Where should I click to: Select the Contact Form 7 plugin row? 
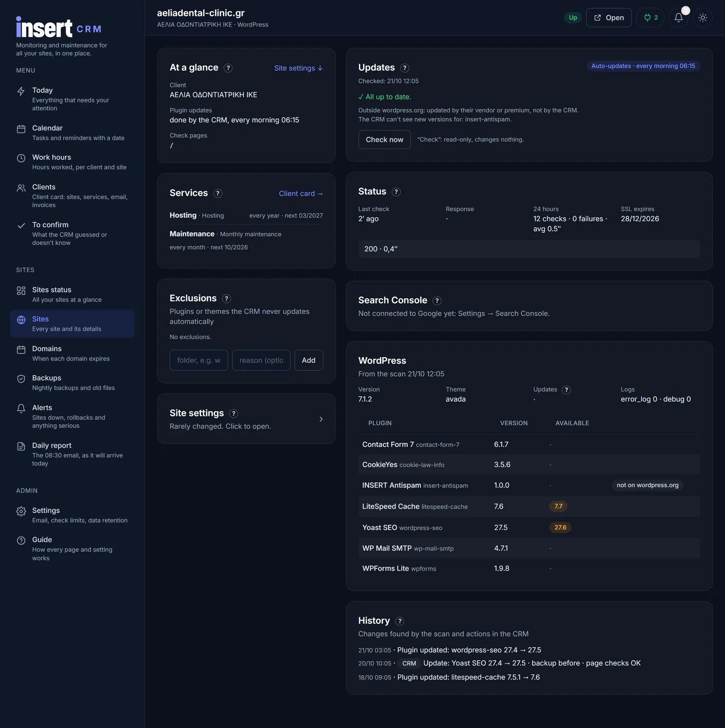tap(529, 444)
